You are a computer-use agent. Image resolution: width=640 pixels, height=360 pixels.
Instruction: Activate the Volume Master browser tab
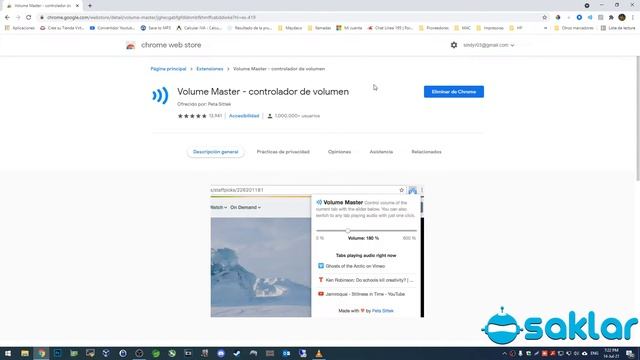42,6
